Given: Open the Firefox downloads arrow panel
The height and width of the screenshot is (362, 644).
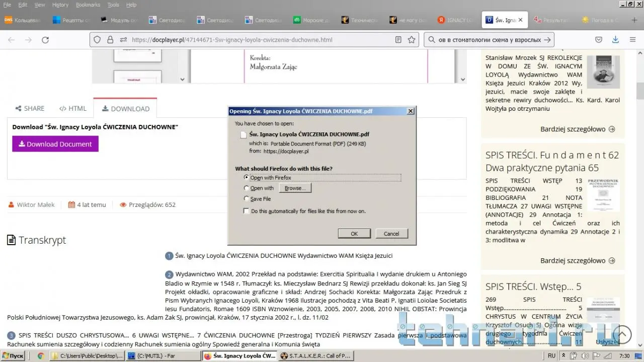Looking at the screenshot, I should point(615,40).
